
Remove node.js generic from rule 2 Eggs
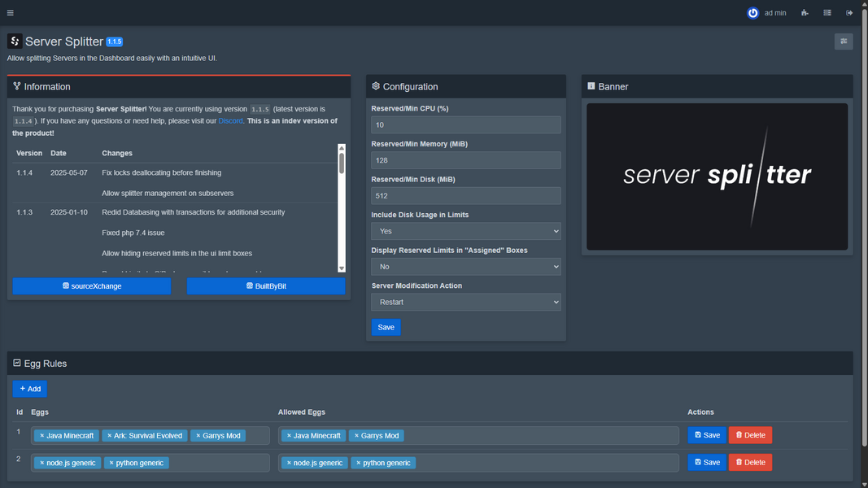pos(41,463)
